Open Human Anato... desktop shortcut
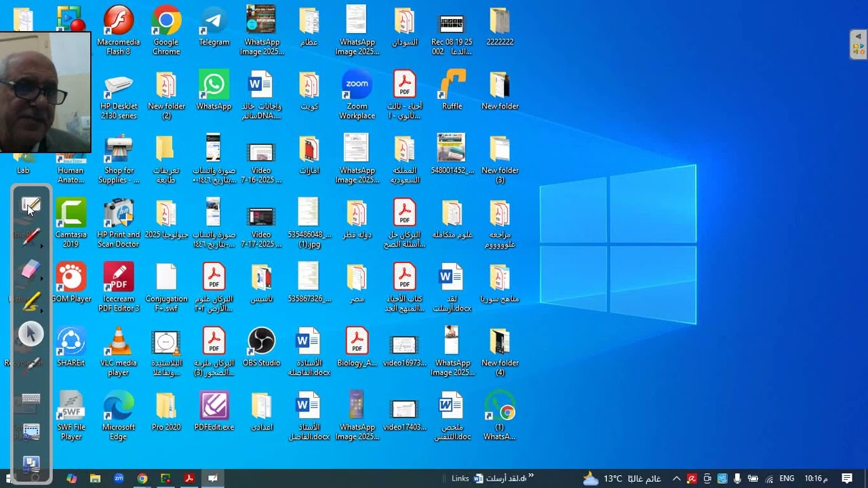 (71, 169)
